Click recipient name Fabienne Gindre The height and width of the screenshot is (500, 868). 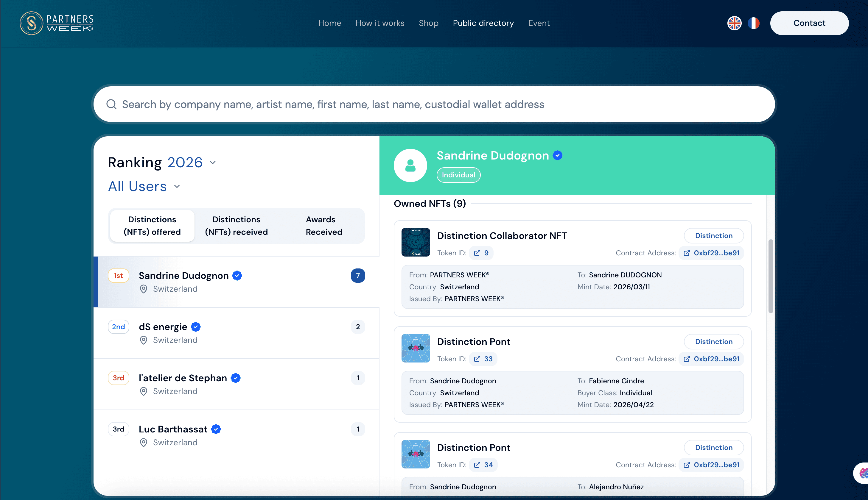[x=616, y=381]
